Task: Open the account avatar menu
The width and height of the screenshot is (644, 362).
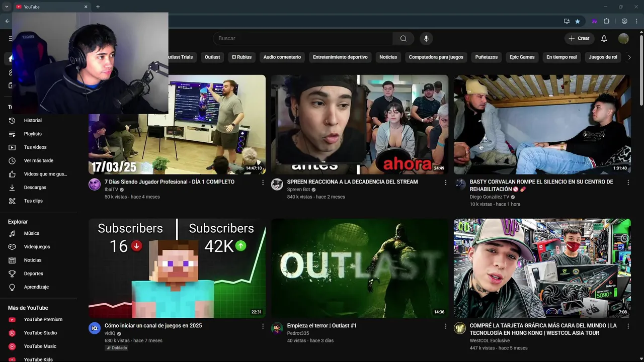Action: [623, 39]
